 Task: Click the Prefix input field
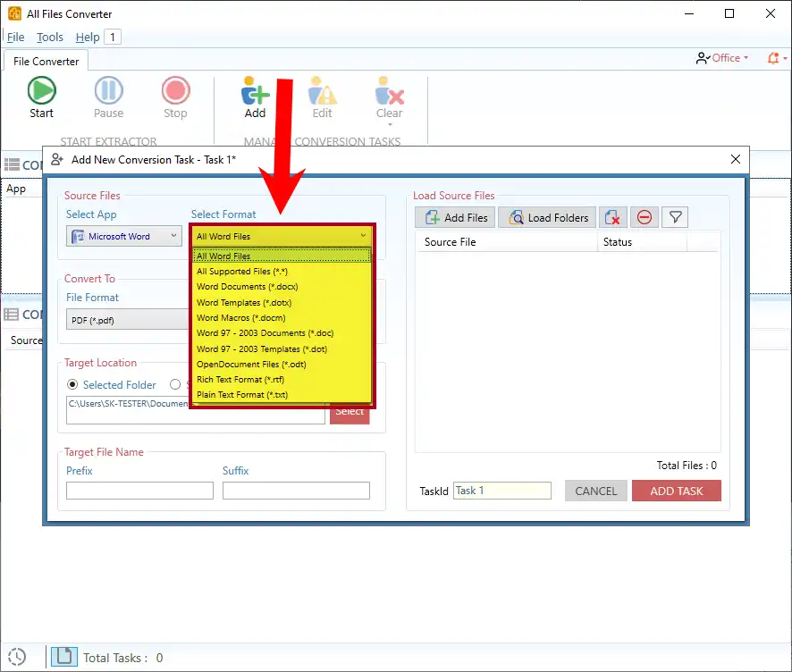140,491
